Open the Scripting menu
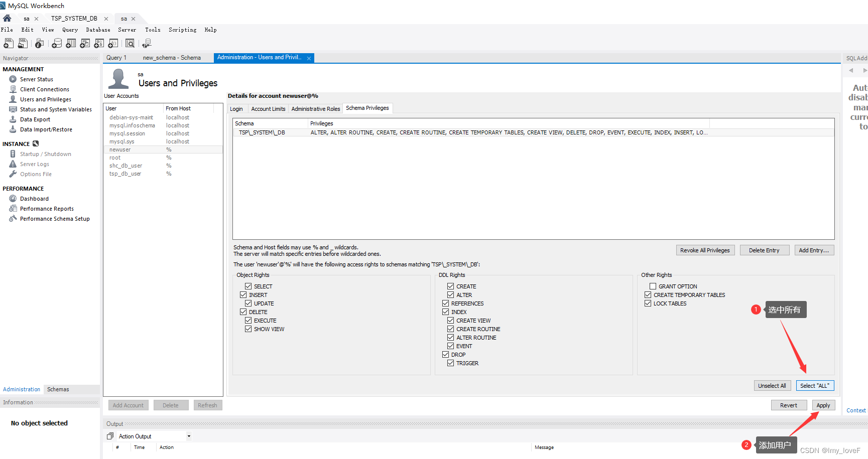Screen dimensions: 868x459 (182, 30)
